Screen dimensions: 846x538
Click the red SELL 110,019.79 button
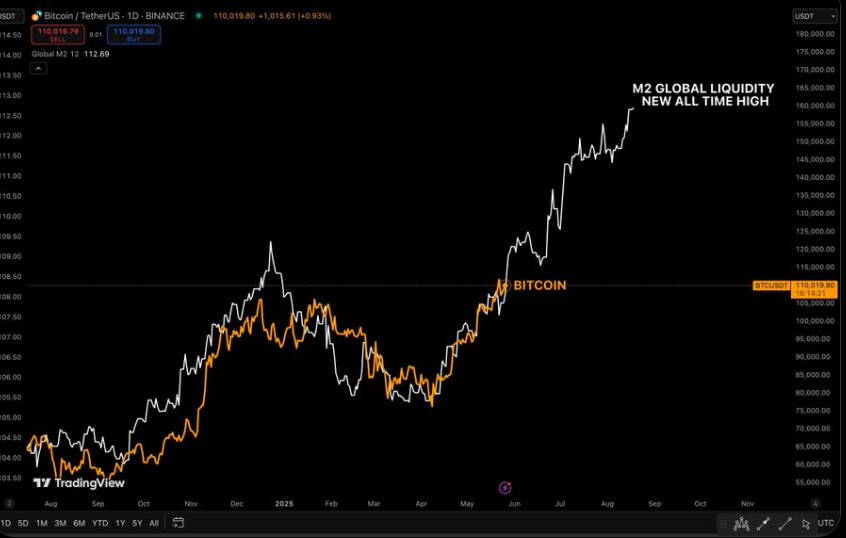click(x=58, y=35)
